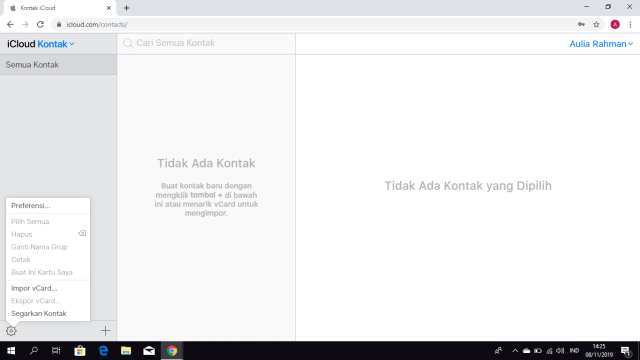Open Task View in taskbar
The width and height of the screenshot is (640, 360).
56,351
